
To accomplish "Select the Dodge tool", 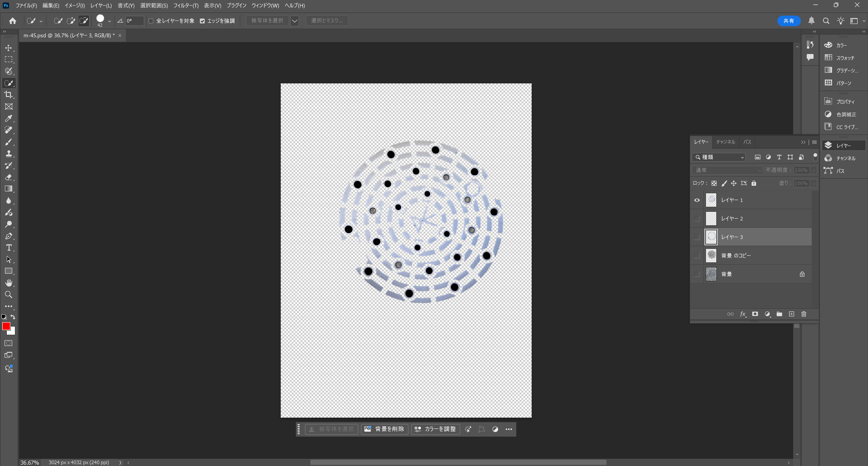I will pyautogui.click(x=8, y=224).
